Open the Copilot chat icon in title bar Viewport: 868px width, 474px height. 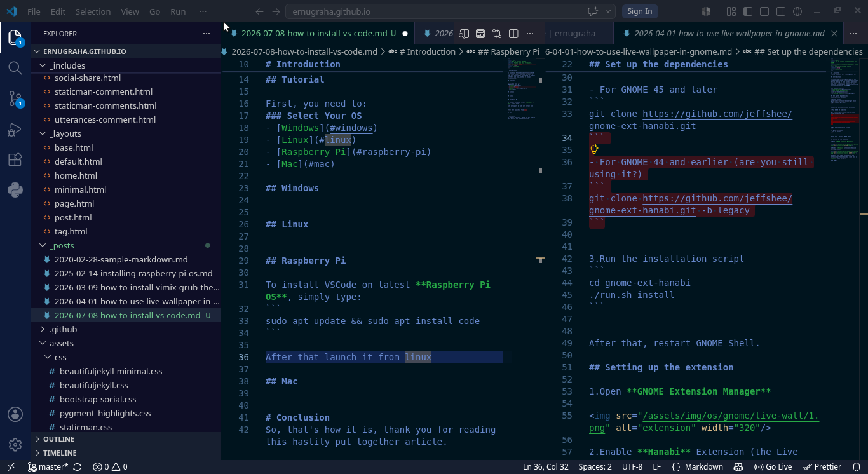point(593,11)
